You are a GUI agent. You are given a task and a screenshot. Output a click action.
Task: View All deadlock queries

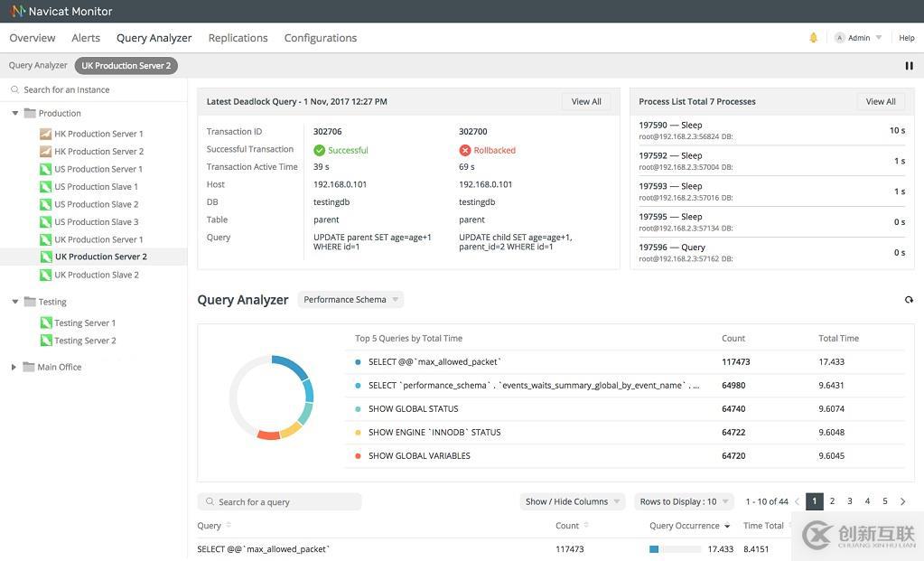[x=586, y=101]
